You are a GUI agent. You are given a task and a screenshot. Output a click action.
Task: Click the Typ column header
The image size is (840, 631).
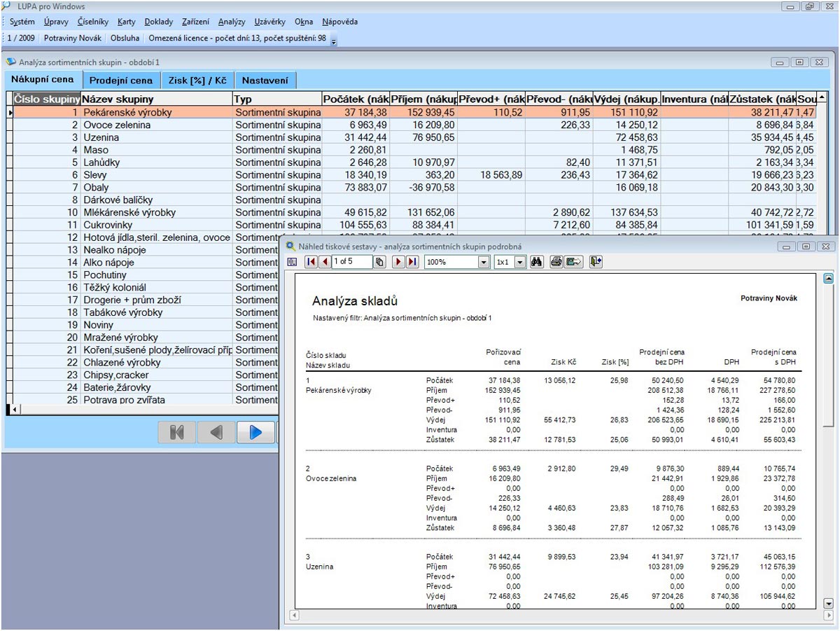coord(276,99)
